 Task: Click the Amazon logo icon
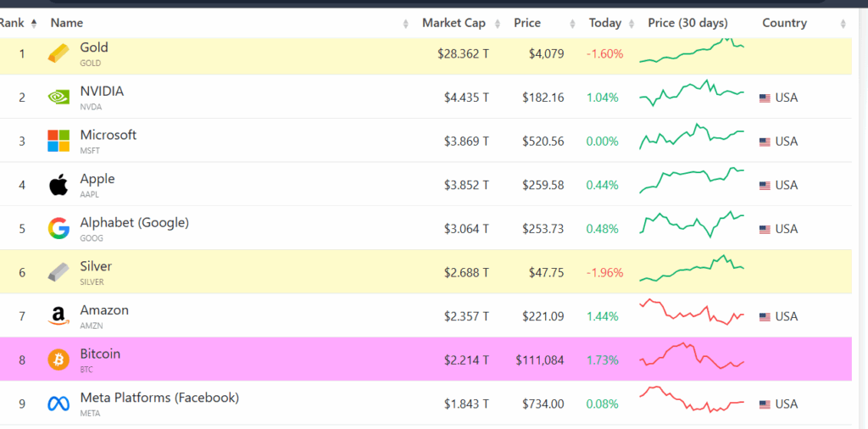[x=58, y=316]
